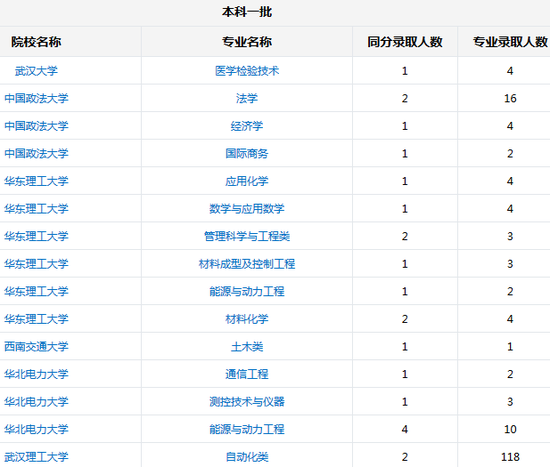Click the 同分录取人数 column header

405,42
